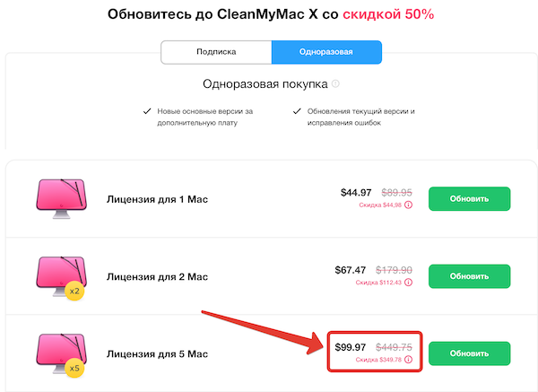Select the Одноразовая tab
This screenshot has height=392, width=538.
[326, 52]
